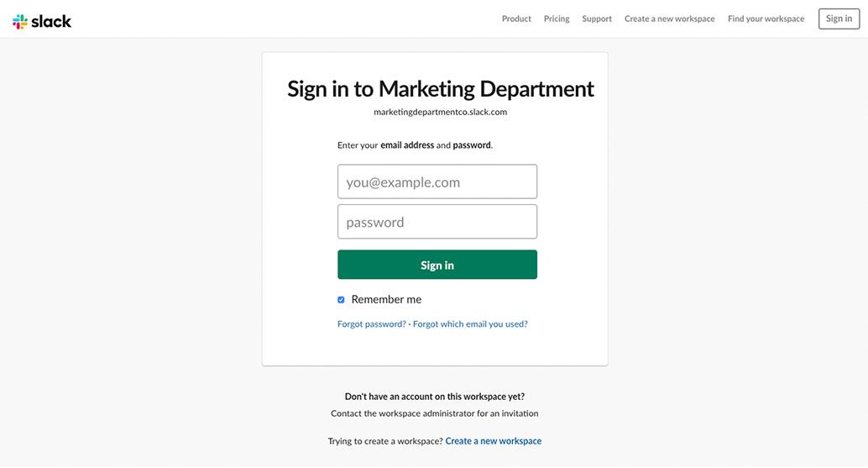Open Support from the header navigation

(x=596, y=18)
